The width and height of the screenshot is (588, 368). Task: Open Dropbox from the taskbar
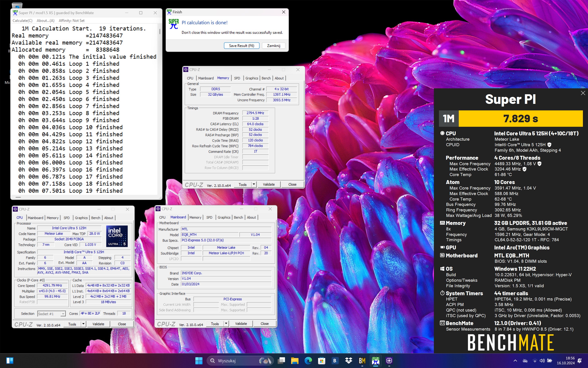pyautogui.click(x=349, y=360)
